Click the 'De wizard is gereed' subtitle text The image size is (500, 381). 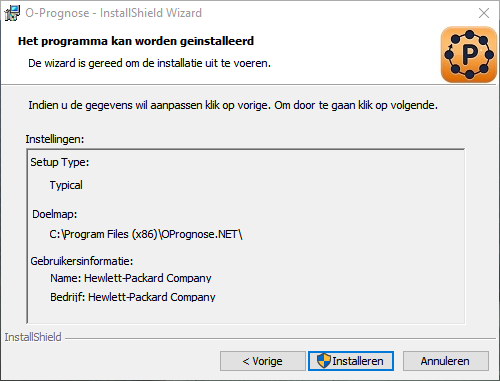click(x=149, y=63)
